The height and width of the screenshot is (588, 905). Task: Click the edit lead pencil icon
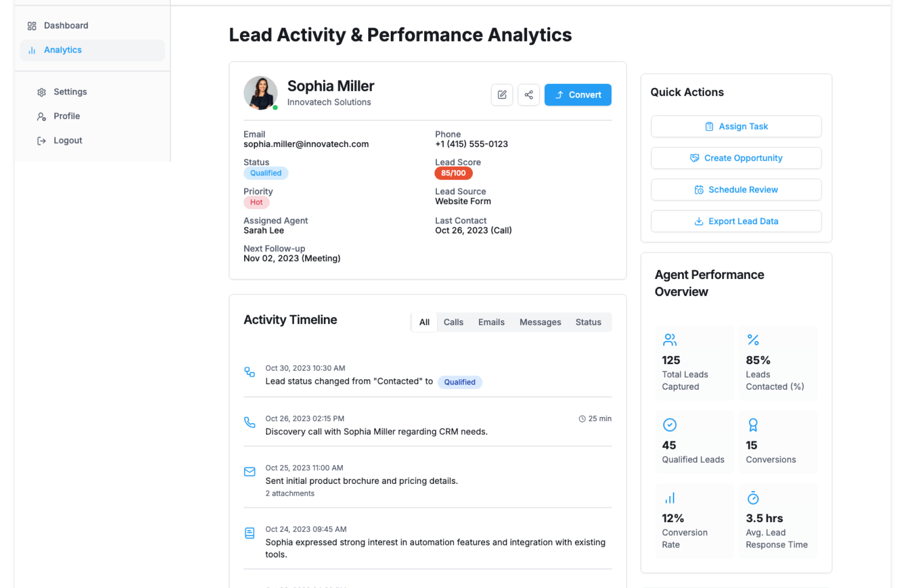502,95
